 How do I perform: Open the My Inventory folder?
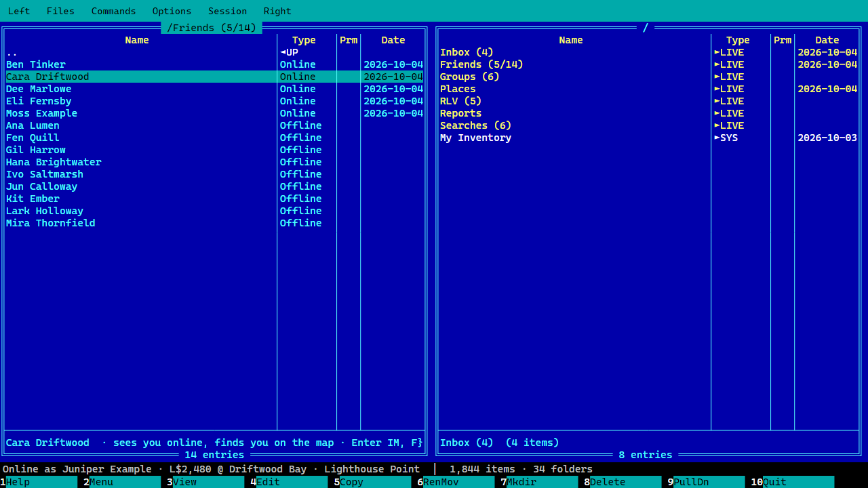tap(648, 138)
